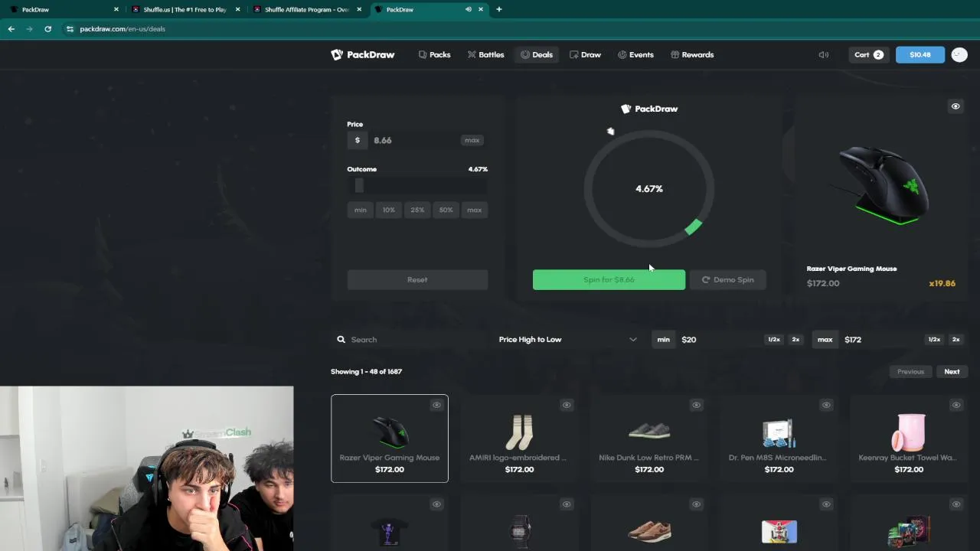Double the max price with 2x
This screenshot has height=551, width=980.
coord(955,340)
